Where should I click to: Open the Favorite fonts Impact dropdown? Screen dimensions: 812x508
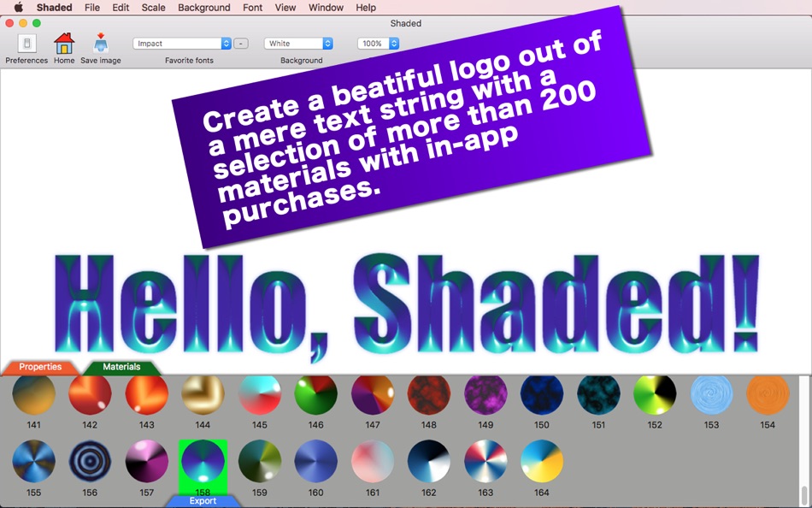click(x=182, y=44)
